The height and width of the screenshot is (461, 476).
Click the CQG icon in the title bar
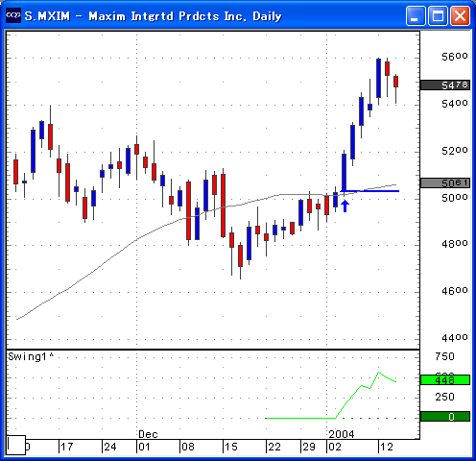coord(13,15)
